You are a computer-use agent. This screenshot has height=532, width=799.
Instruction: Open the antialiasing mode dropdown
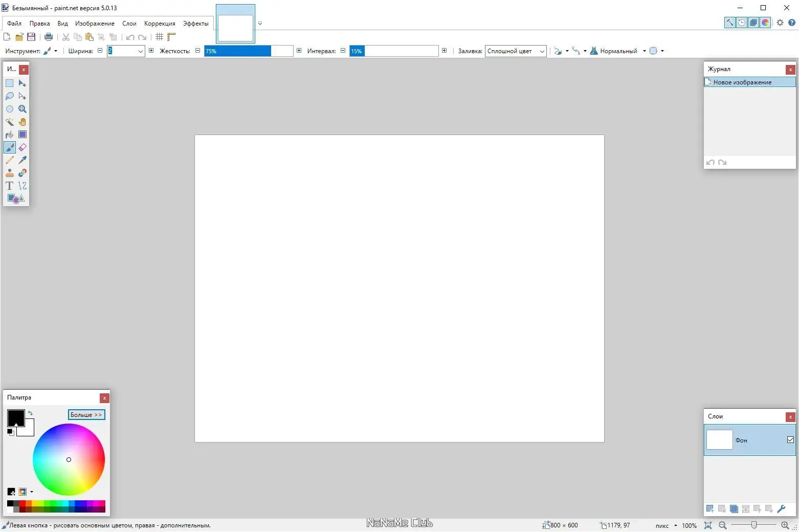[x=561, y=51]
